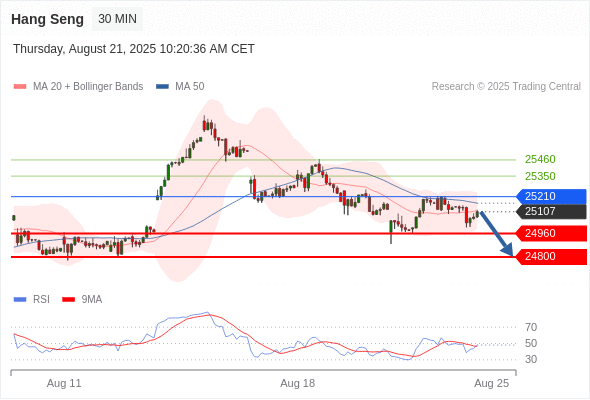Select the 24960 red support tag
The width and height of the screenshot is (590, 400).
coord(551,233)
